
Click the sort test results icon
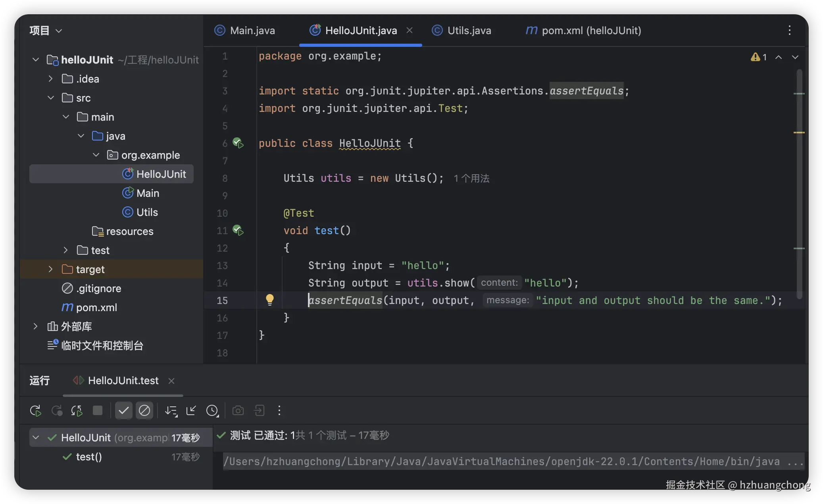click(171, 410)
